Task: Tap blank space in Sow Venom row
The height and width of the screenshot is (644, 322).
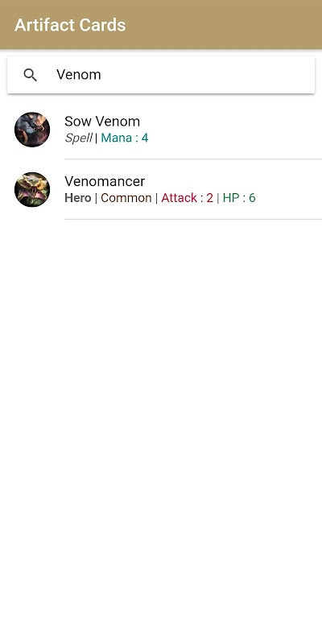Action: point(238,130)
